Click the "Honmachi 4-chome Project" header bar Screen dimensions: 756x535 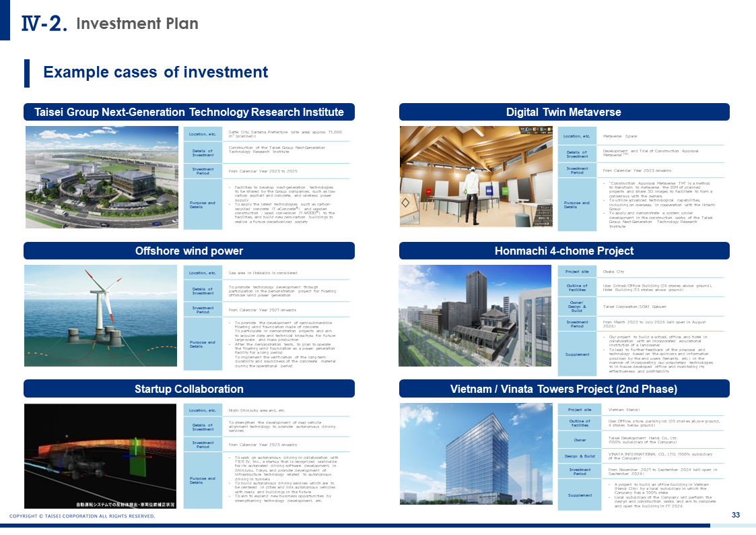pos(564,251)
